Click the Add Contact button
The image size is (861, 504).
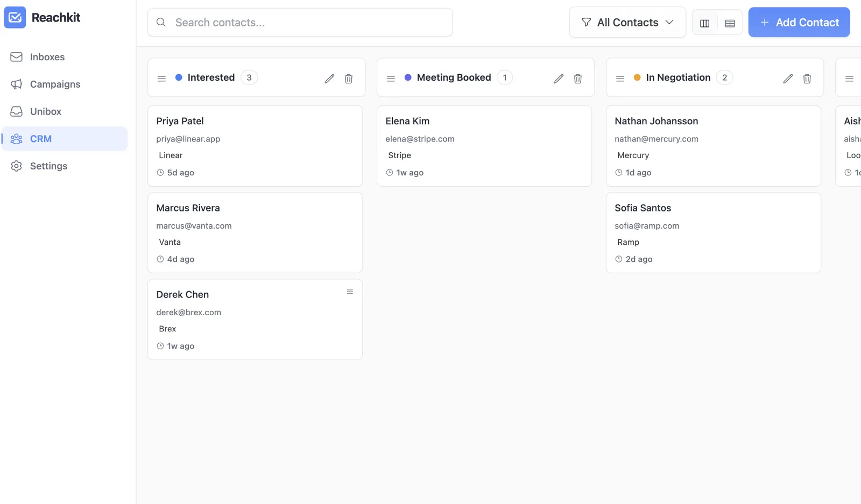(799, 23)
